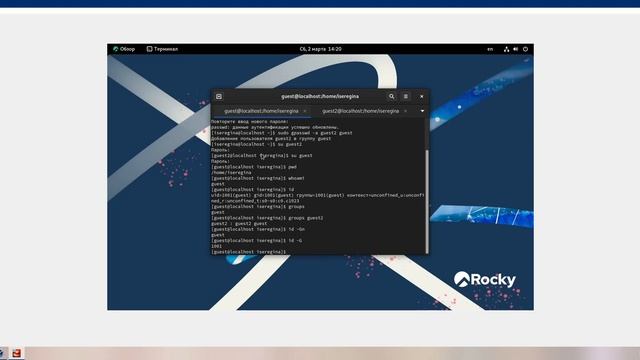
Task: Click the network status icon
Action: pyautogui.click(x=506, y=49)
